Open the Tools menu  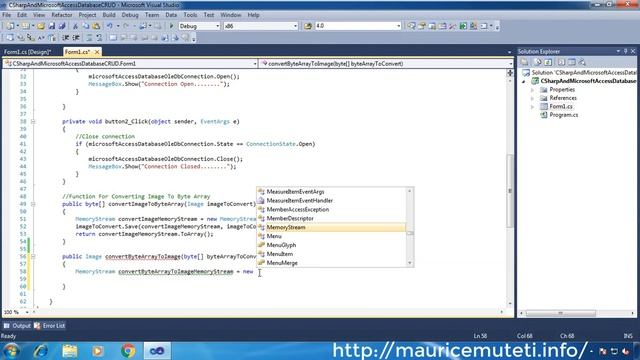pyautogui.click(x=190, y=15)
